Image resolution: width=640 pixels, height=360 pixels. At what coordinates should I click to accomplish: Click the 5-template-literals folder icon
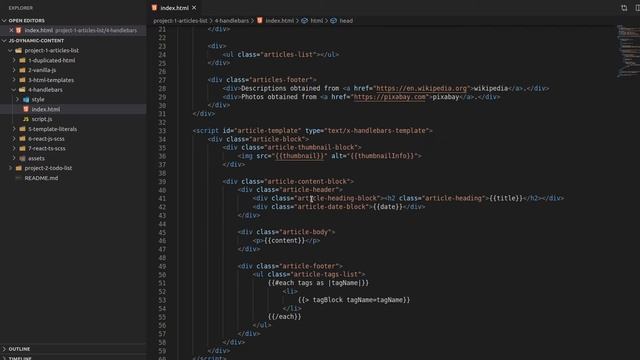[22, 129]
